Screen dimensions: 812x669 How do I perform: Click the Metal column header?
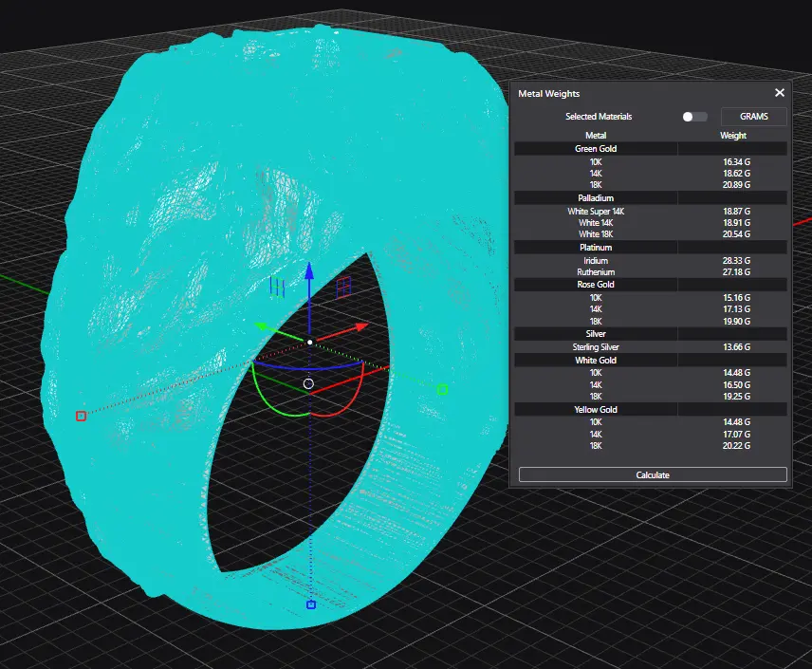pyautogui.click(x=596, y=136)
